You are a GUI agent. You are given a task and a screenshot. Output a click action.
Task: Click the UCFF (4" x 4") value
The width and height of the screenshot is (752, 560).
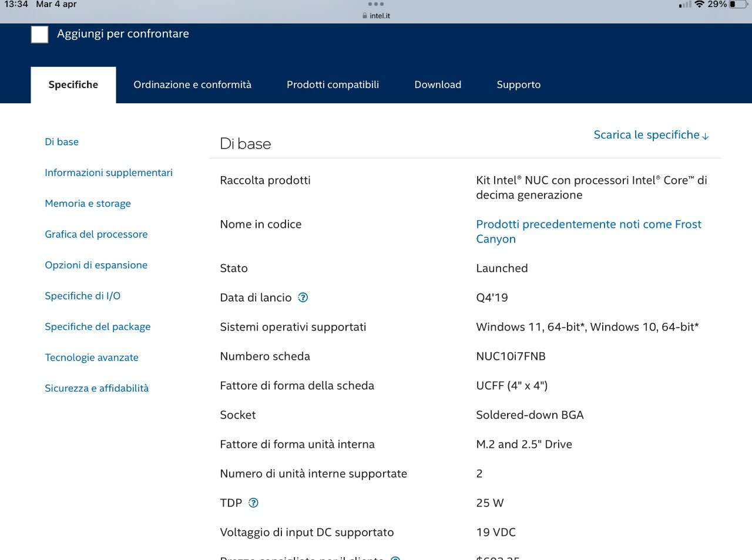pos(512,386)
